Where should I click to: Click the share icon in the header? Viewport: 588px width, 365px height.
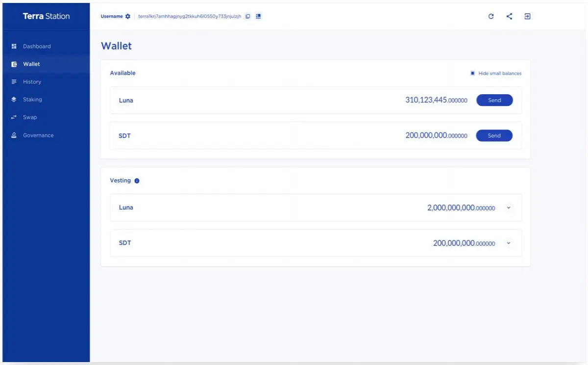pos(510,16)
